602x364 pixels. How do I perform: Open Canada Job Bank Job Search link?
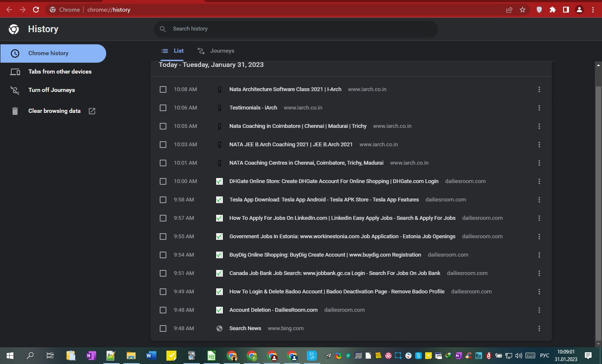[x=334, y=273]
